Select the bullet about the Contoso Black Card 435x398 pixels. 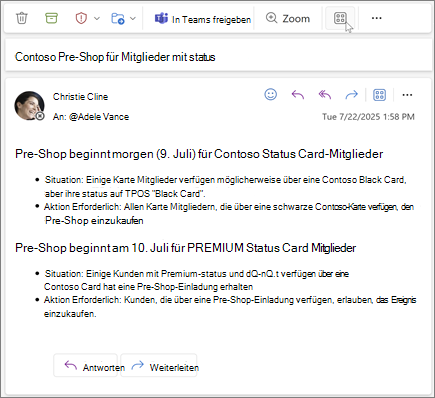[225, 187]
